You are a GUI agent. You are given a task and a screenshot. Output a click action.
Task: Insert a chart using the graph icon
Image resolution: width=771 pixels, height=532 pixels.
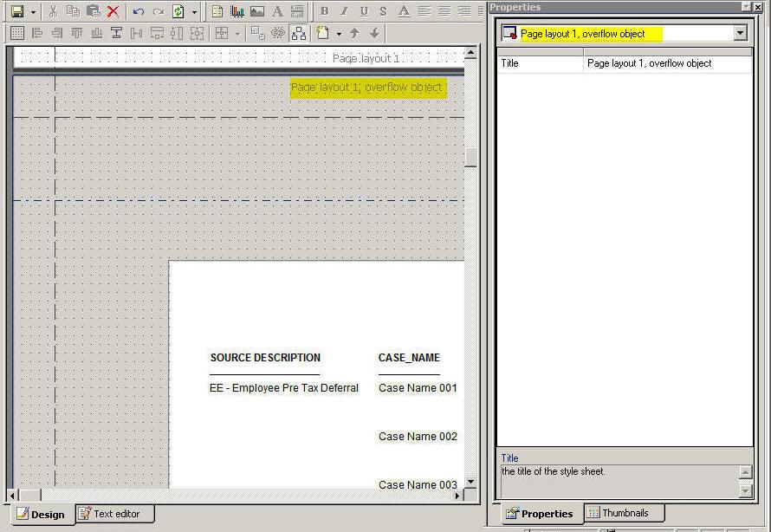pos(236,11)
